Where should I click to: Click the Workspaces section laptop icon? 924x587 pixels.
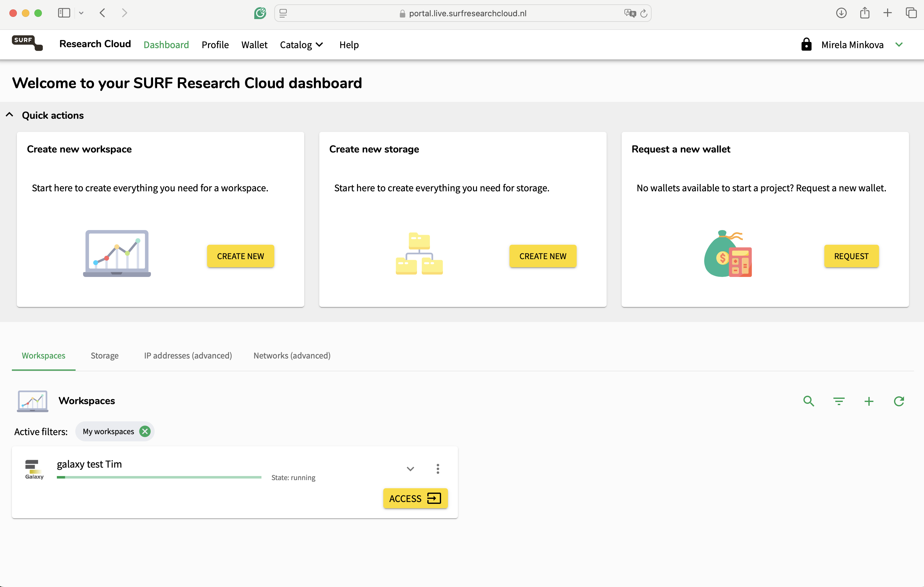point(32,401)
